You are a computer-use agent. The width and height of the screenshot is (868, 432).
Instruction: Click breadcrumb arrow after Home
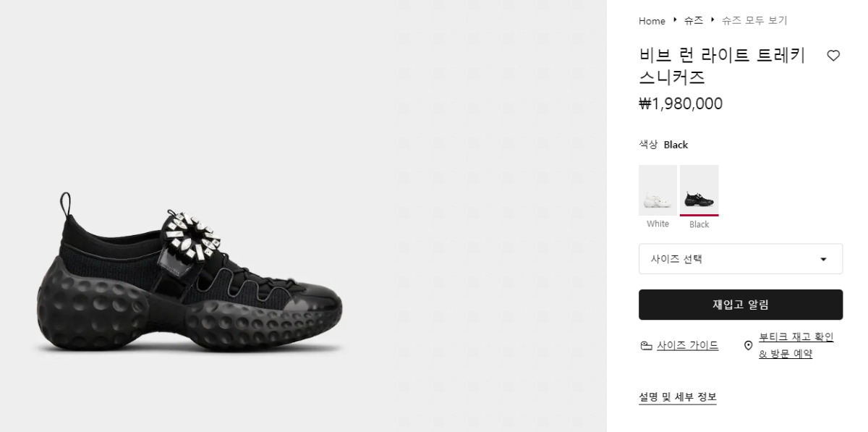pyautogui.click(x=675, y=20)
